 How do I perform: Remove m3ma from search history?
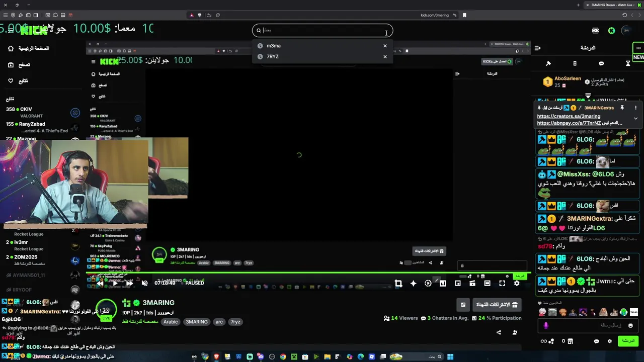pyautogui.click(x=385, y=46)
